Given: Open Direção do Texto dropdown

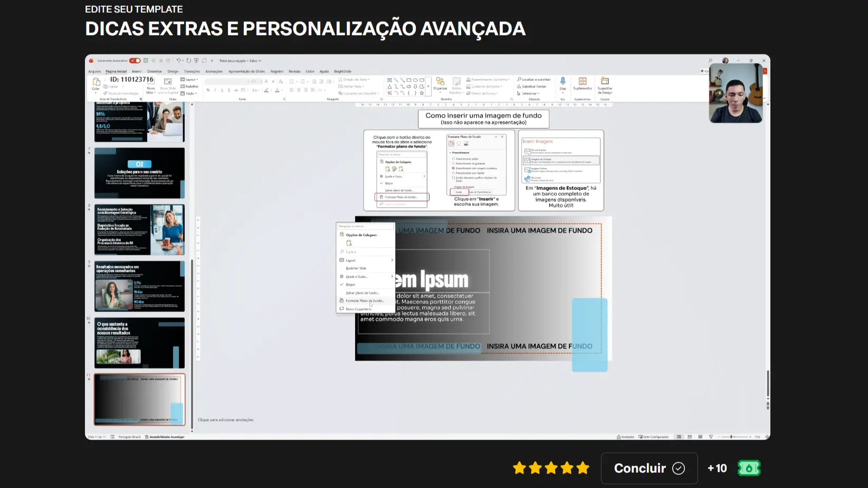Looking at the screenshot, I should pos(354,80).
